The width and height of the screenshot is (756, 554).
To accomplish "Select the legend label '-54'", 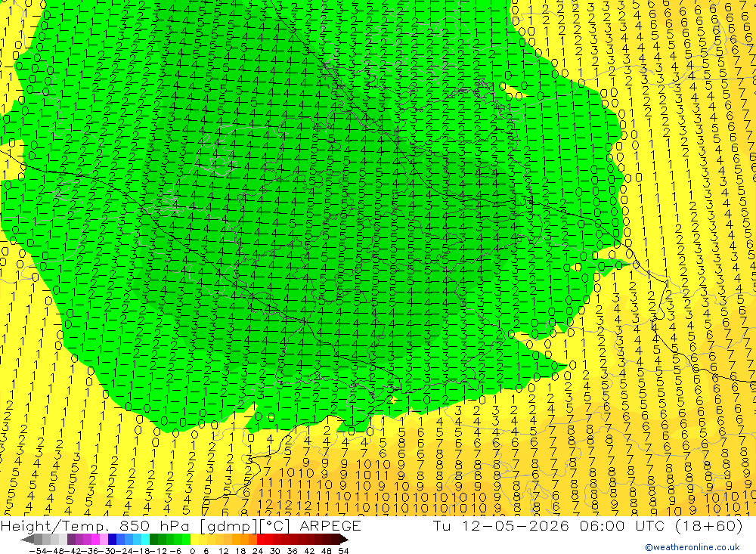I will pos(38,551).
